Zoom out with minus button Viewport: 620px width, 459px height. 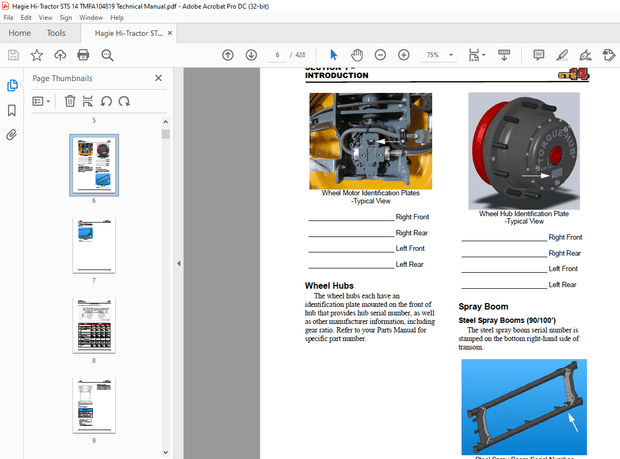click(380, 55)
